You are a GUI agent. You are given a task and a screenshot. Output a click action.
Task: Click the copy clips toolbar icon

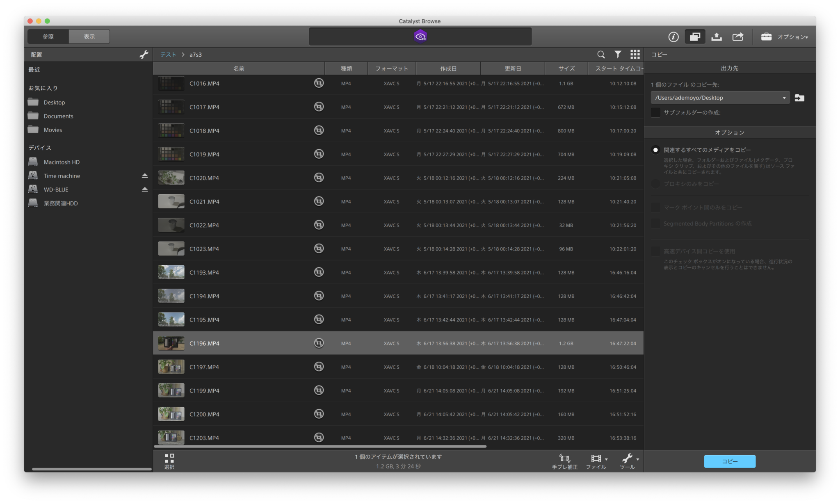pyautogui.click(x=695, y=37)
